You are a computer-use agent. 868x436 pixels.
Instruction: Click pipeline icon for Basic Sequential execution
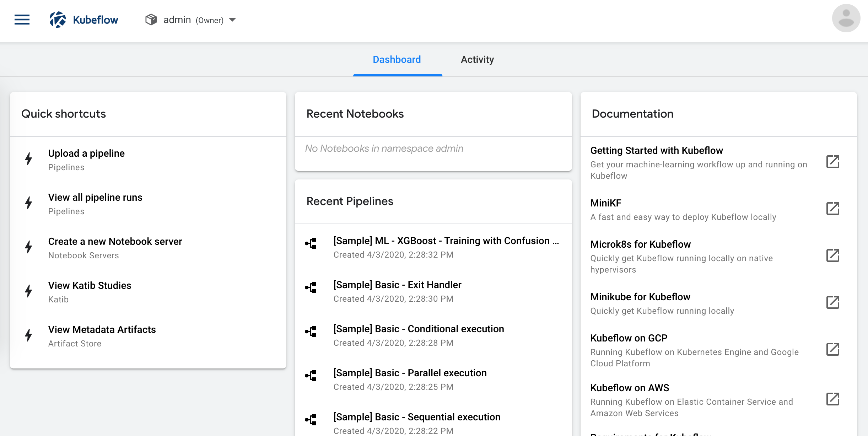pyautogui.click(x=311, y=420)
